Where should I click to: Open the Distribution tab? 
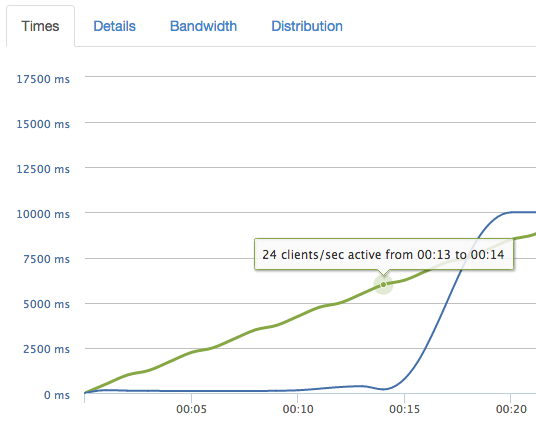point(307,26)
